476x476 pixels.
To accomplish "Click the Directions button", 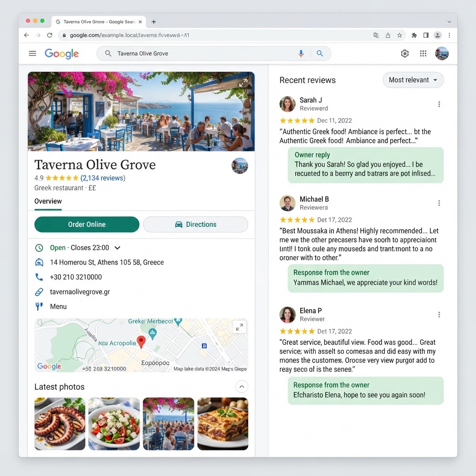I will (196, 225).
